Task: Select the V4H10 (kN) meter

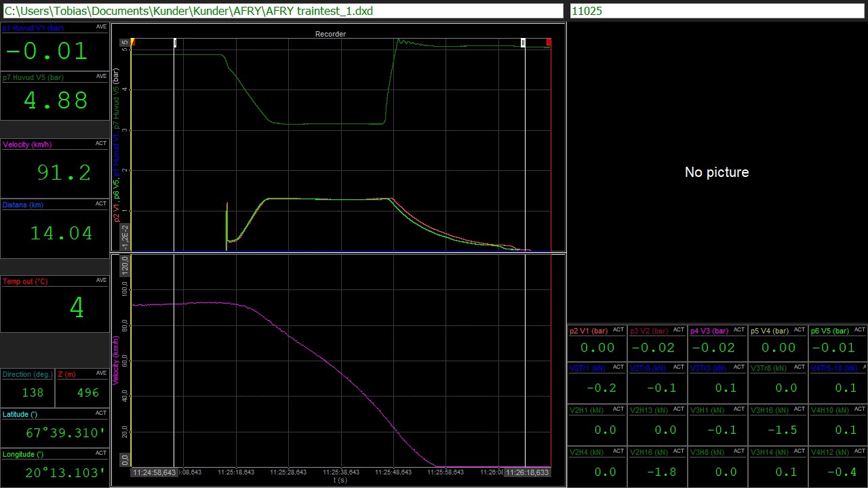Action: [x=838, y=424]
